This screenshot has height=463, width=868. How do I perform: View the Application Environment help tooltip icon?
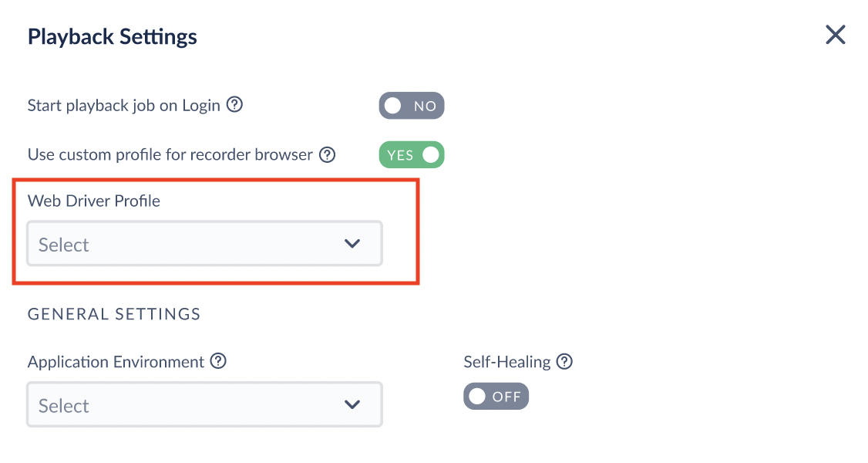point(219,361)
